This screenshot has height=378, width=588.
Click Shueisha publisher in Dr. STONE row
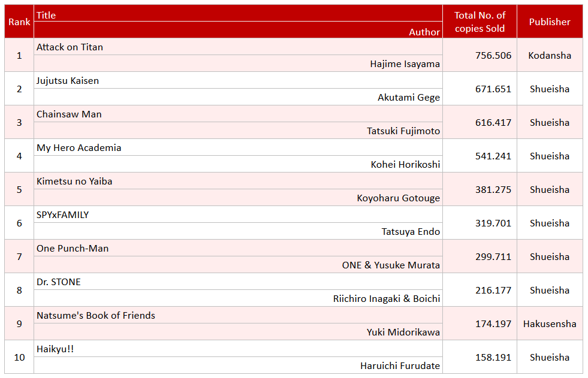[x=550, y=290]
